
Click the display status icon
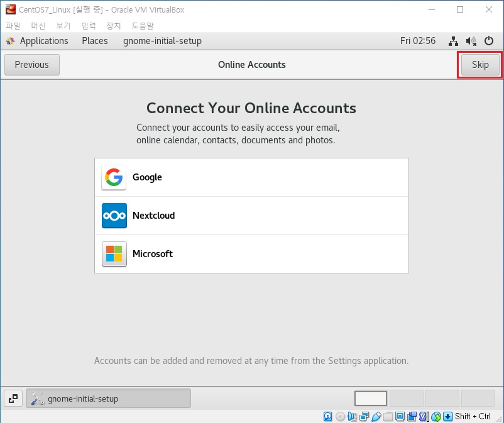point(400,417)
